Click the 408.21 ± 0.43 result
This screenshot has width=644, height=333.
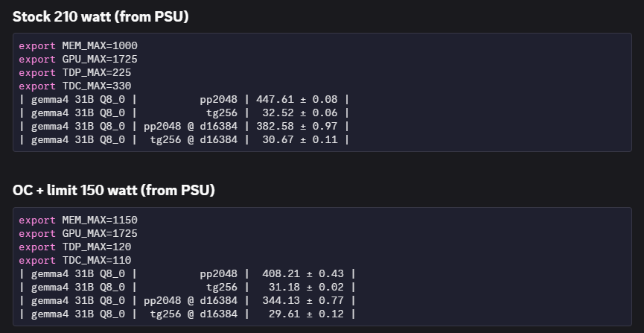[303, 274]
